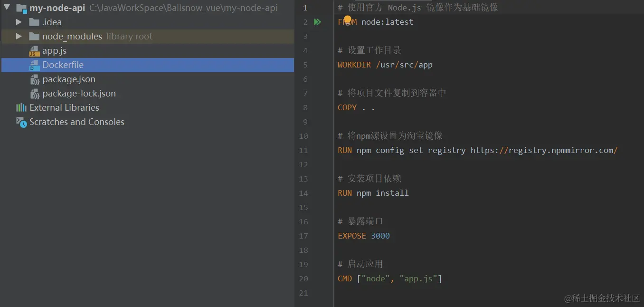Screen dimensions: 644x307
Task: Click the package.json file icon
Action: [34, 79]
